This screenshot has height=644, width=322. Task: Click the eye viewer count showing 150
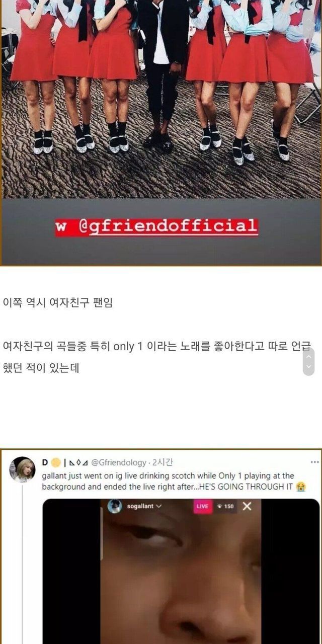click(225, 506)
